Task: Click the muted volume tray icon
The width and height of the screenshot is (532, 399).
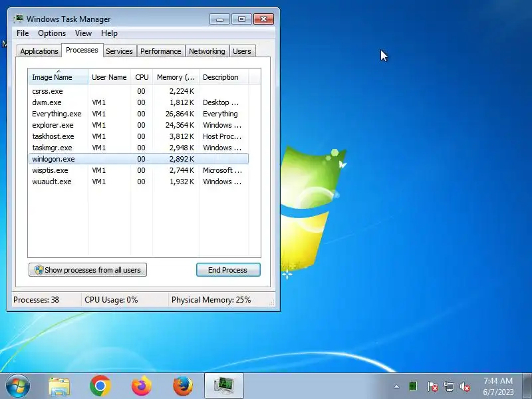Action: pyautogui.click(x=465, y=386)
